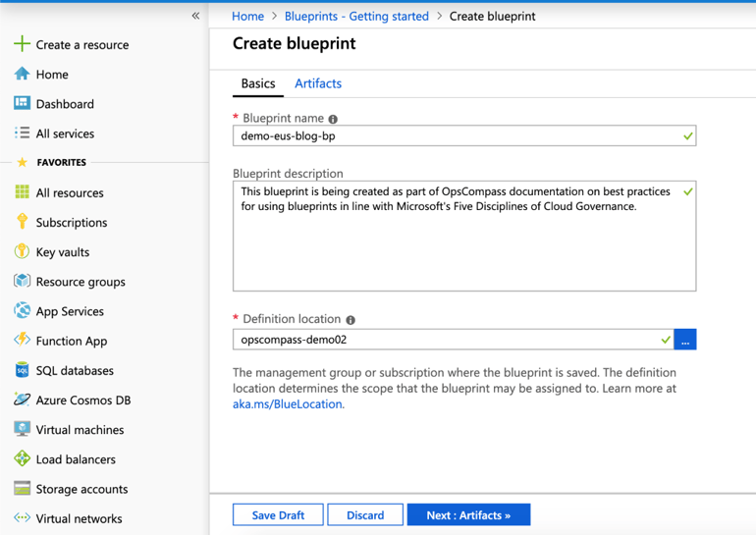The image size is (756, 535).
Task: Click the Dashboard icon
Action: [22, 103]
